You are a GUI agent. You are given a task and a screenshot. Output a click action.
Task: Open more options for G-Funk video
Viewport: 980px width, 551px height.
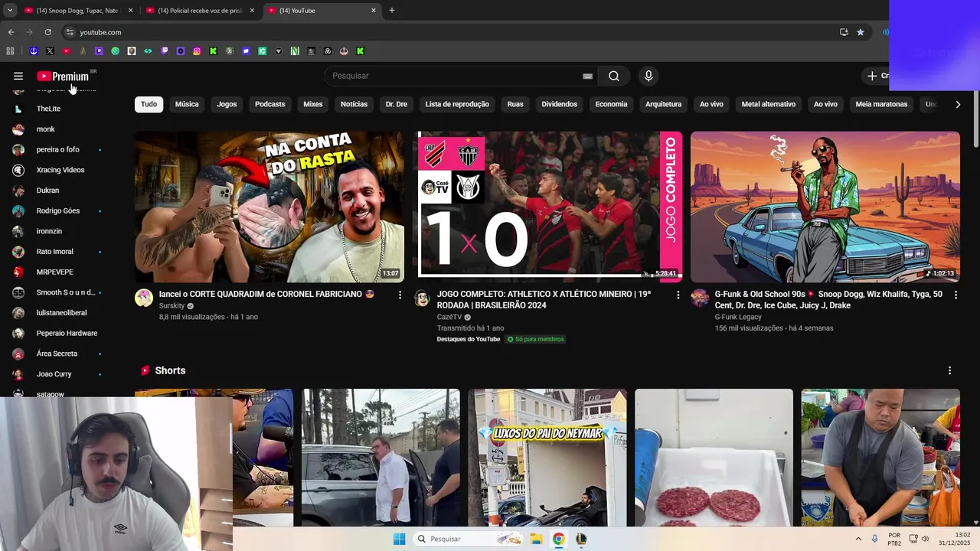(x=955, y=295)
